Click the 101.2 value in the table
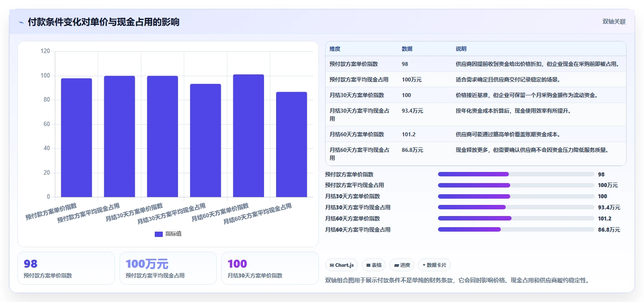The height and width of the screenshot is (302, 644). pos(408,135)
